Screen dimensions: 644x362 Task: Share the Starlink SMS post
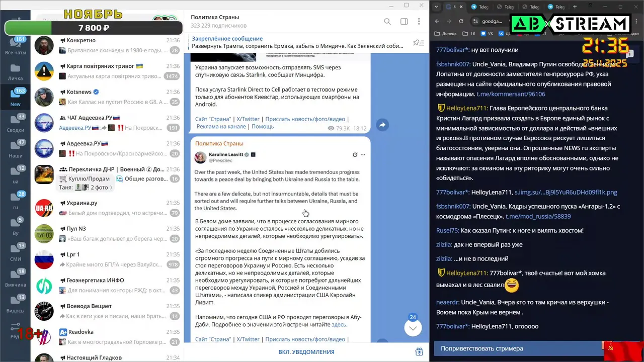382,125
